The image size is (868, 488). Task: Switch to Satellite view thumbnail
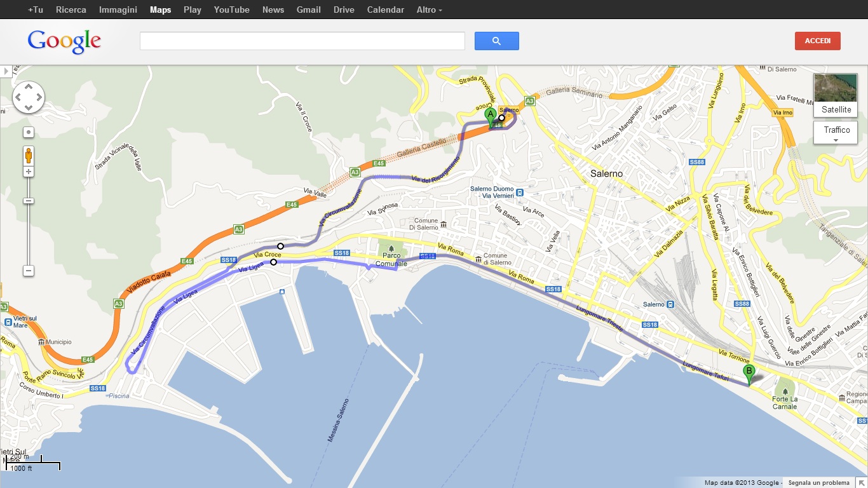[836, 95]
